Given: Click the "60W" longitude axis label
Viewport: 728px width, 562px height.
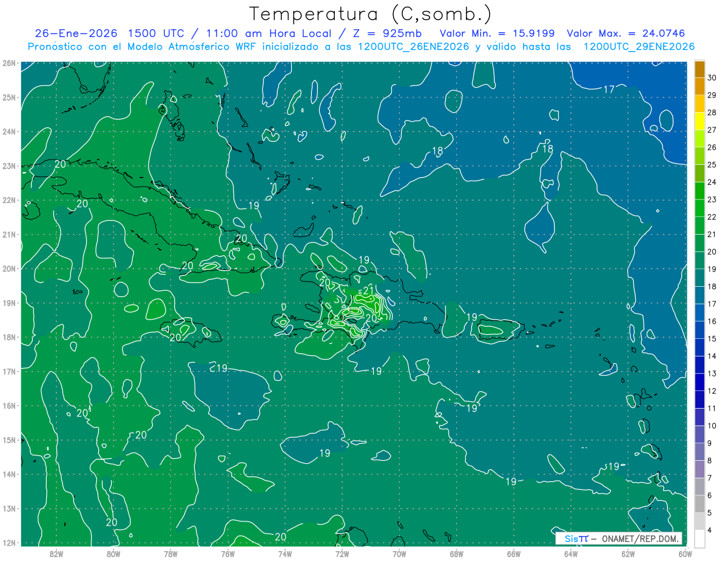Looking at the screenshot, I should pyautogui.click(x=685, y=554).
